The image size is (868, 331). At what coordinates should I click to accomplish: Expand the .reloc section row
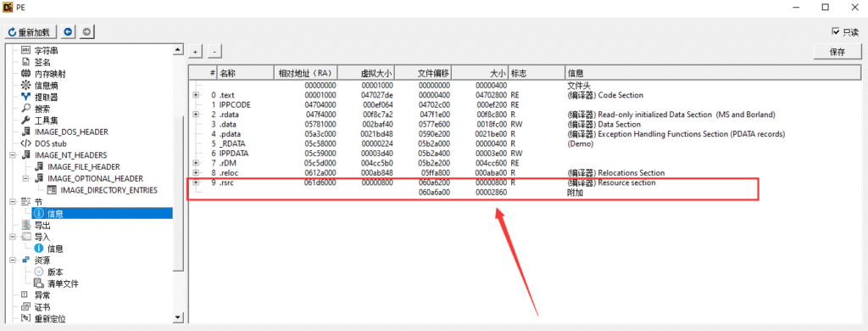pyautogui.click(x=196, y=173)
